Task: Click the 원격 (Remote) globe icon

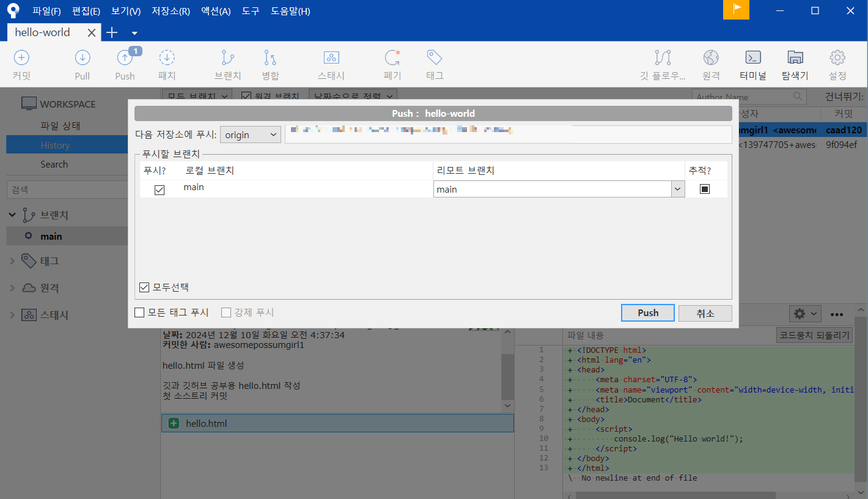Action: click(x=711, y=58)
